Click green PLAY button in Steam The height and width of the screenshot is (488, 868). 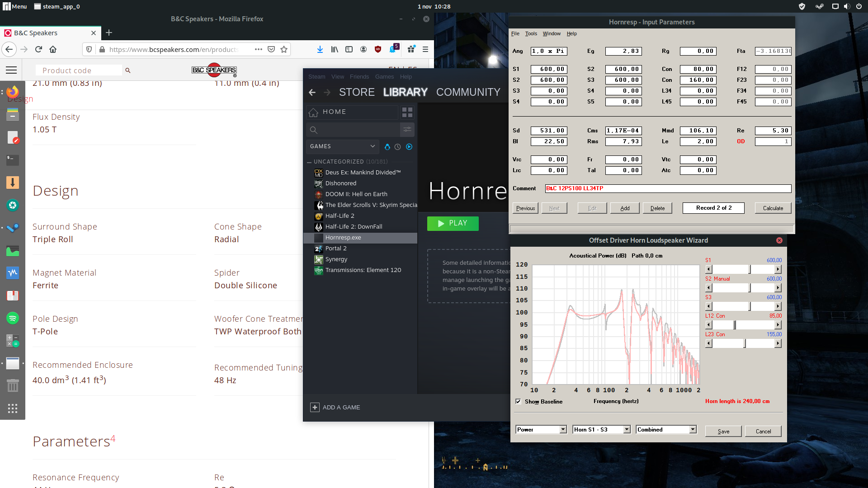tap(453, 223)
